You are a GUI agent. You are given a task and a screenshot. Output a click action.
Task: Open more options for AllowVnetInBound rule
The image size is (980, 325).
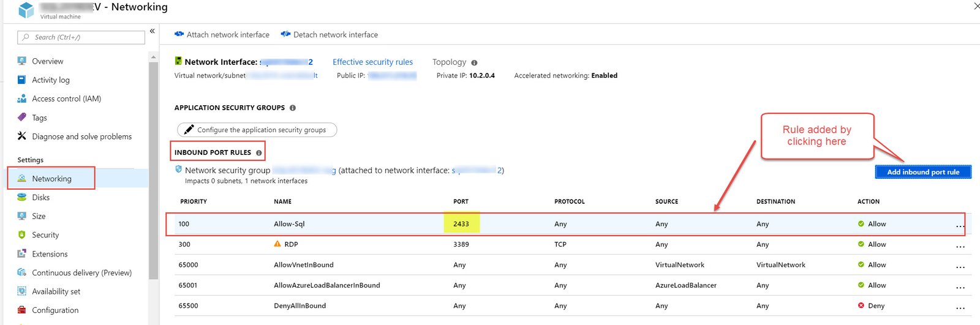(960, 267)
